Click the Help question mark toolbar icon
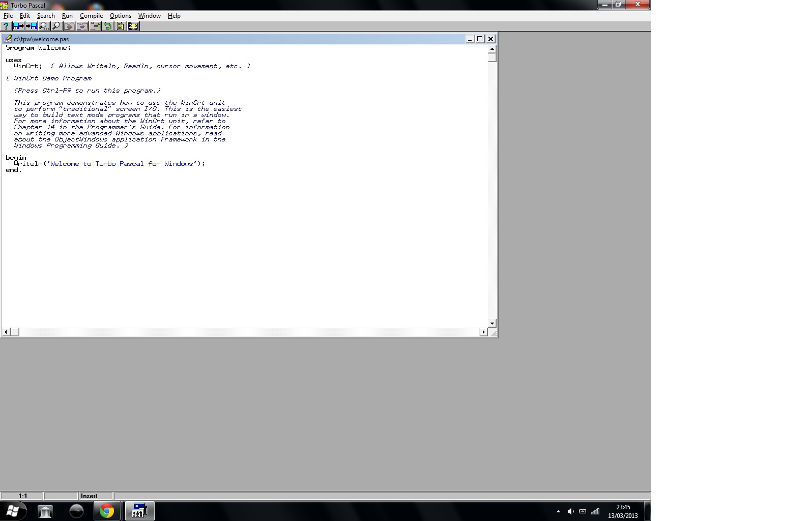812x521 pixels. click(x=6, y=26)
